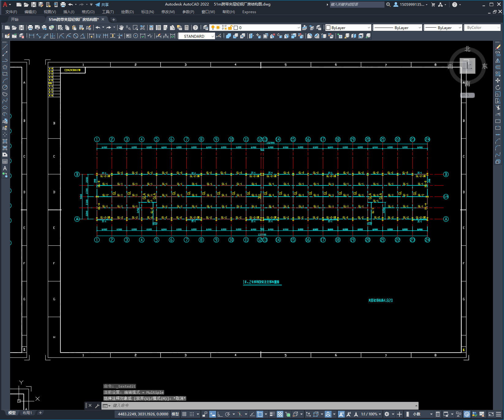The height and width of the screenshot is (420, 504).
Task: Select the Polygon draw tool
Action: 5,67
